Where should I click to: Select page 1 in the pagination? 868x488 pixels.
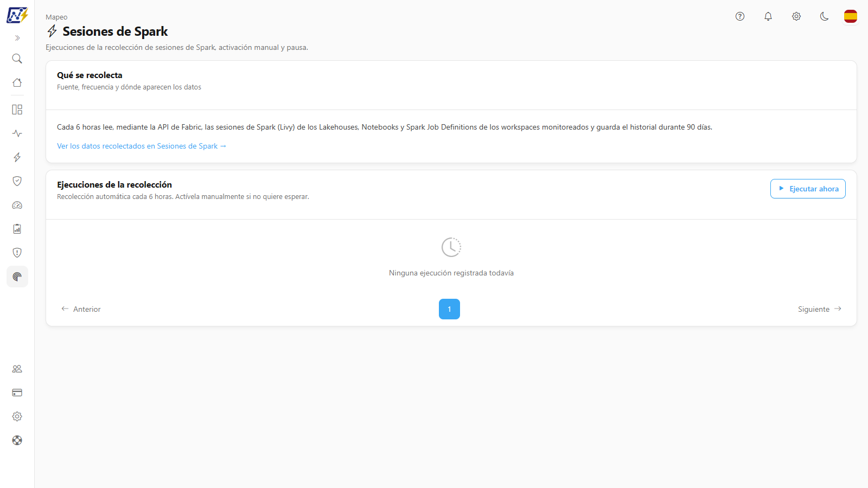pos(449,309)
